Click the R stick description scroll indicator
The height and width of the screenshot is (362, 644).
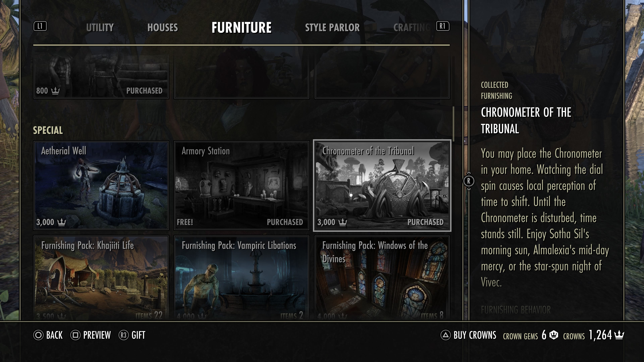pos(469,181)
